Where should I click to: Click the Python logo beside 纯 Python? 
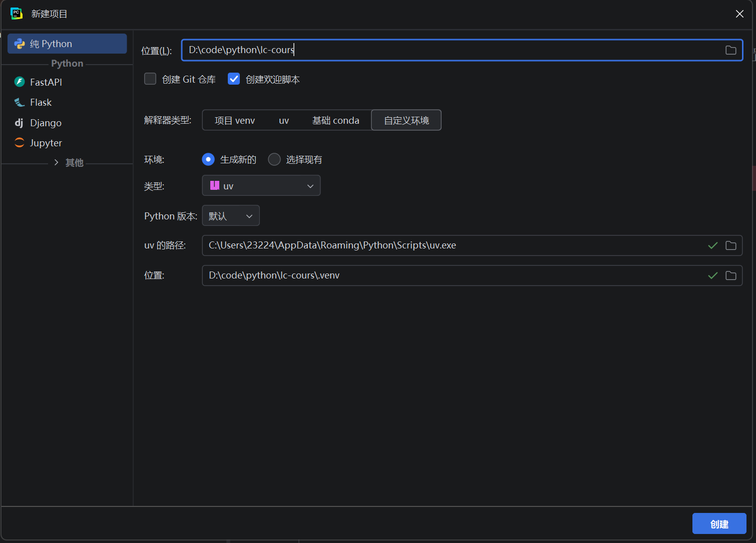point(20,44)
